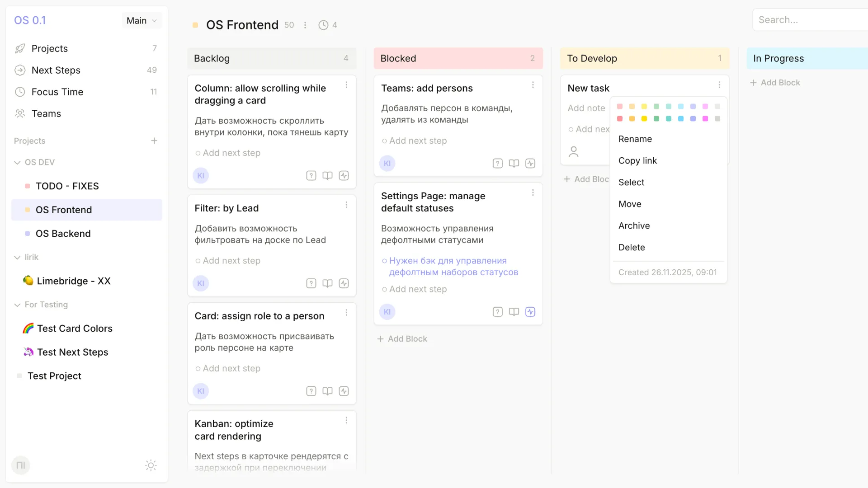Toggle Add next step circle on Column scrolling card
Viewport: 868px width, 488px height.
198,153
